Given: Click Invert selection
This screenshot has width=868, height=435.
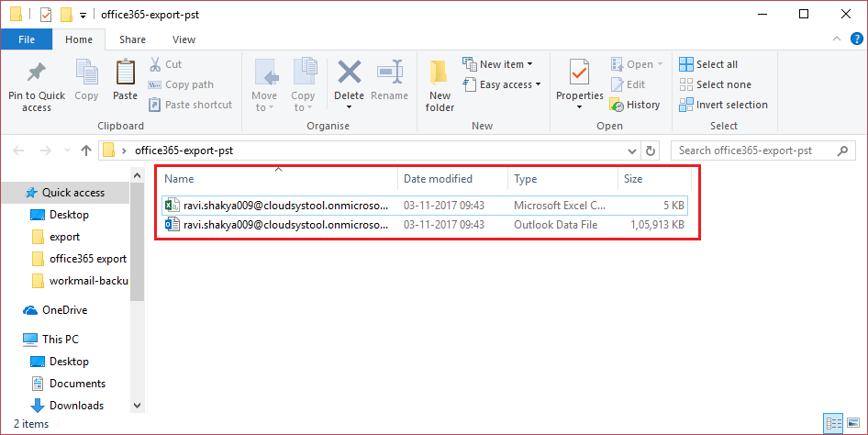Looking at the screenshot, I should tap(724, 105).
